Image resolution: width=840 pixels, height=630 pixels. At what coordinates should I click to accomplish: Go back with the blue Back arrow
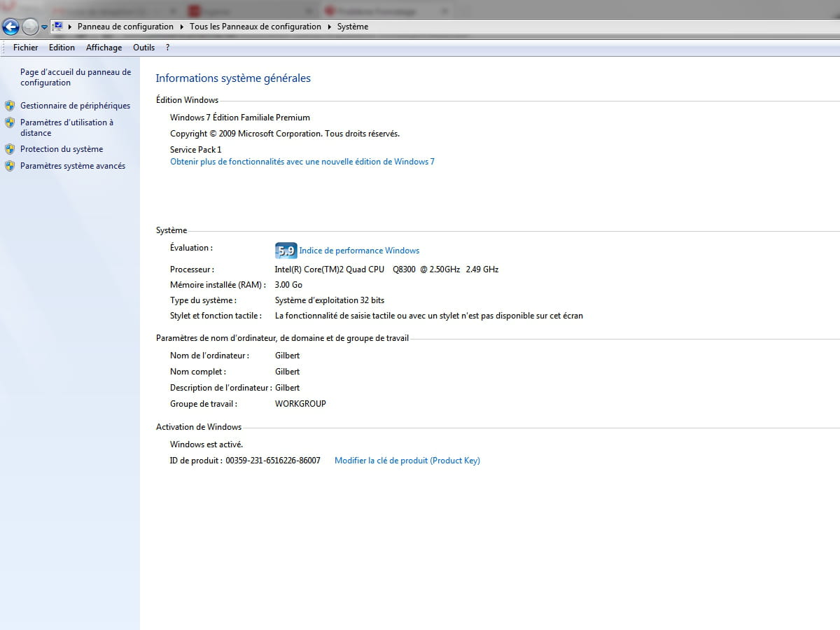(x=10, y=27)
